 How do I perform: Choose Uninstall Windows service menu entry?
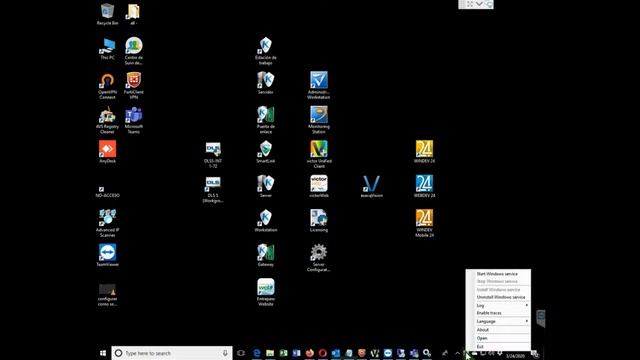[x=501, y=297]
